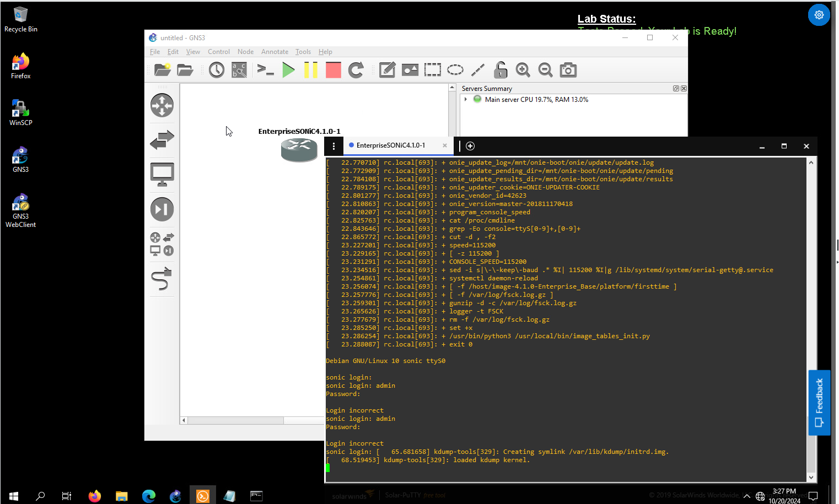Click the terminal scrollbar down arrow

(x=811, y=478)
